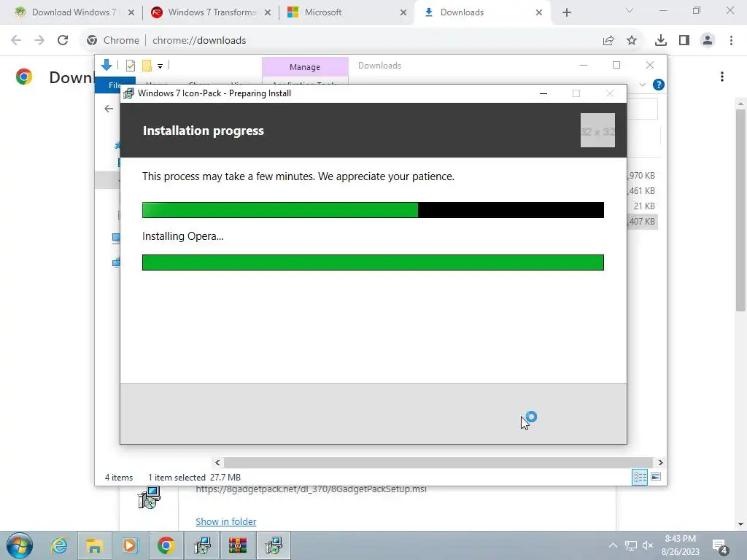Image resolution: width=747 pixels, height=560 pixels.
Task: Click the 8GadgetPackSetup.msi download URL
Action: click(311, 489)
